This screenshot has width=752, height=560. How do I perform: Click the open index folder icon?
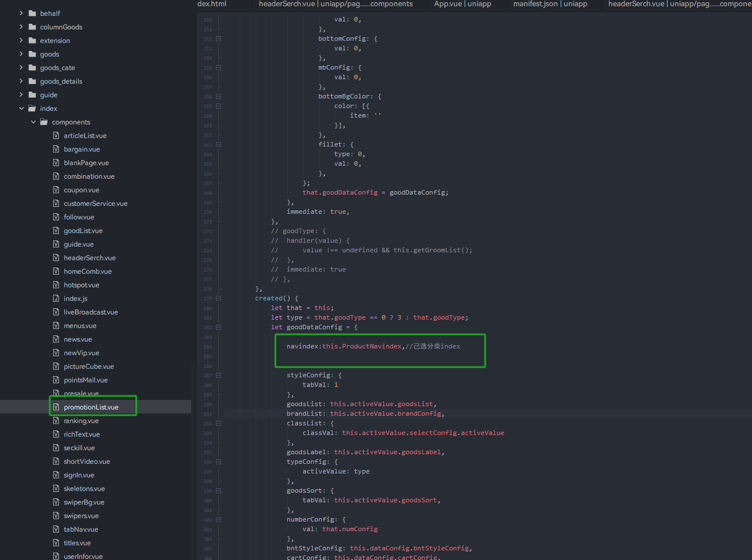pos(32,108)
